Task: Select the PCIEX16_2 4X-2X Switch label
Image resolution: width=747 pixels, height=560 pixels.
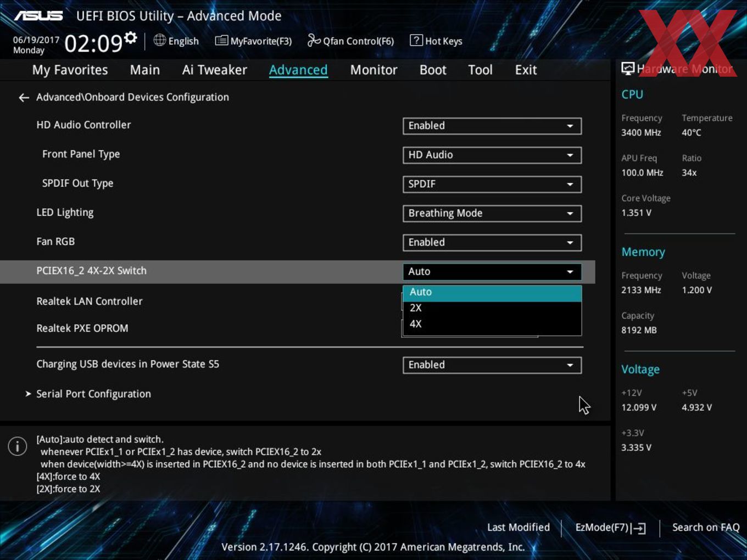Action: click(91, 271)
